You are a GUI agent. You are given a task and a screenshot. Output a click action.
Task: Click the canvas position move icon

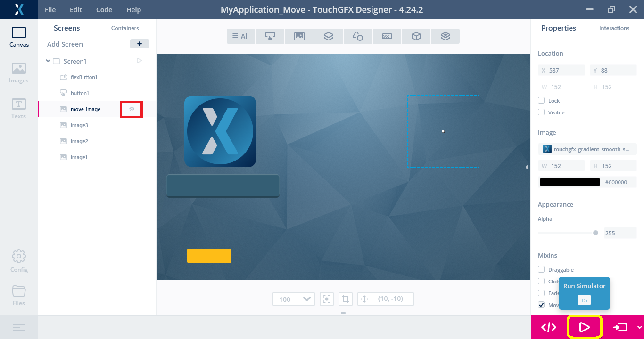[364, 299]
